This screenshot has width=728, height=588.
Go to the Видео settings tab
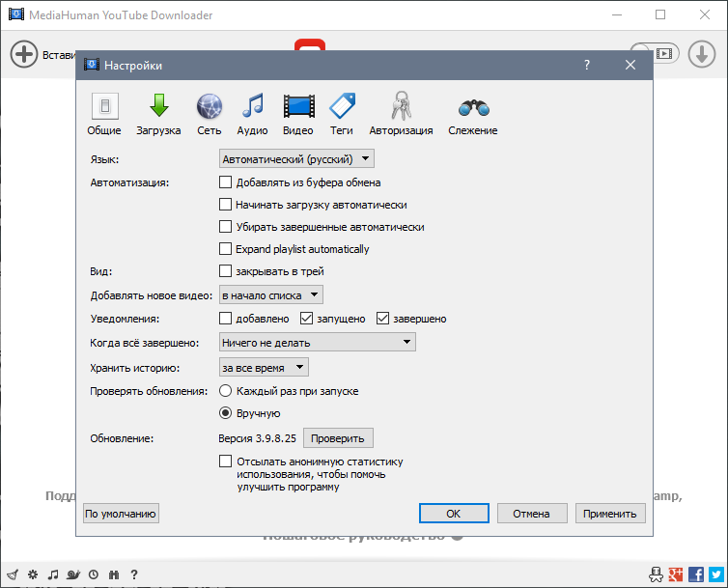coord(298,114)
